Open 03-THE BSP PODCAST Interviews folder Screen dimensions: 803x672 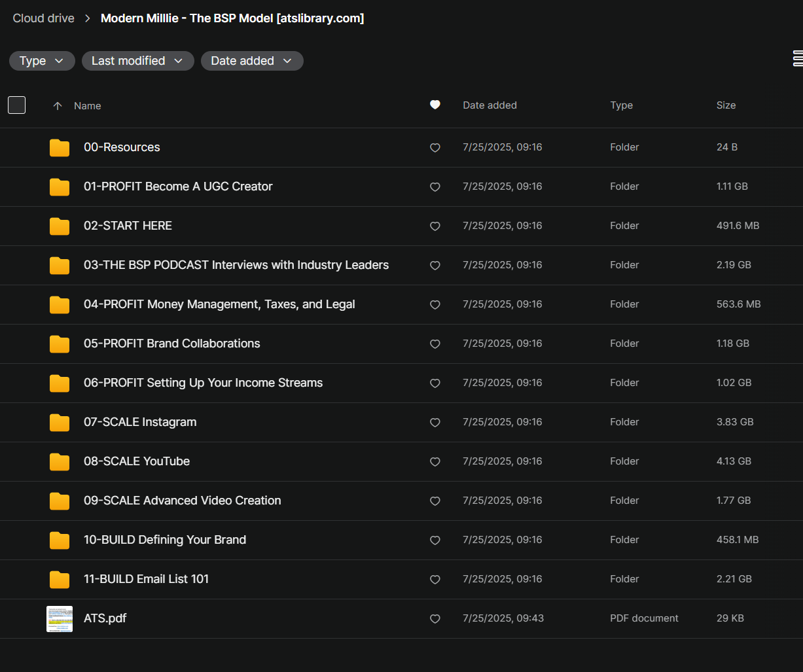point(236,265)
